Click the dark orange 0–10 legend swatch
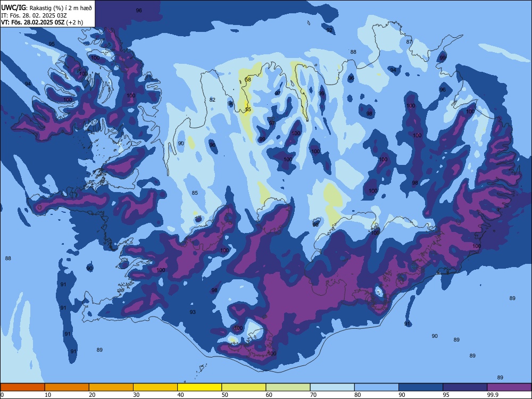The image size is (532, 399). click(x=22, y=387)
